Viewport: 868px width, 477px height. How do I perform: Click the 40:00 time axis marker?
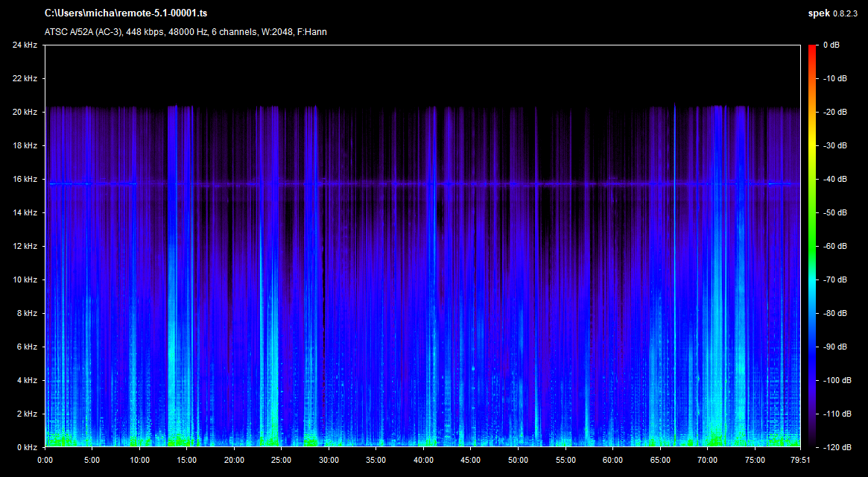tap(423, 460)
